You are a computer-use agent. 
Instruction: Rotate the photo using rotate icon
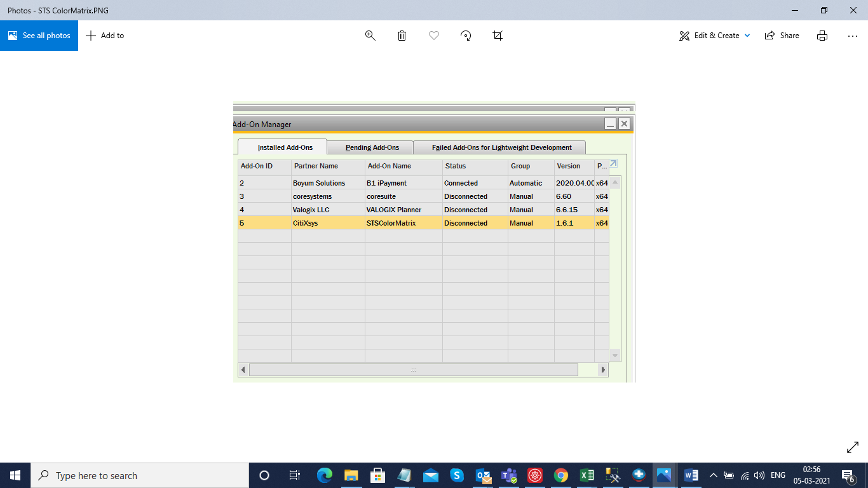coord(466,36)
